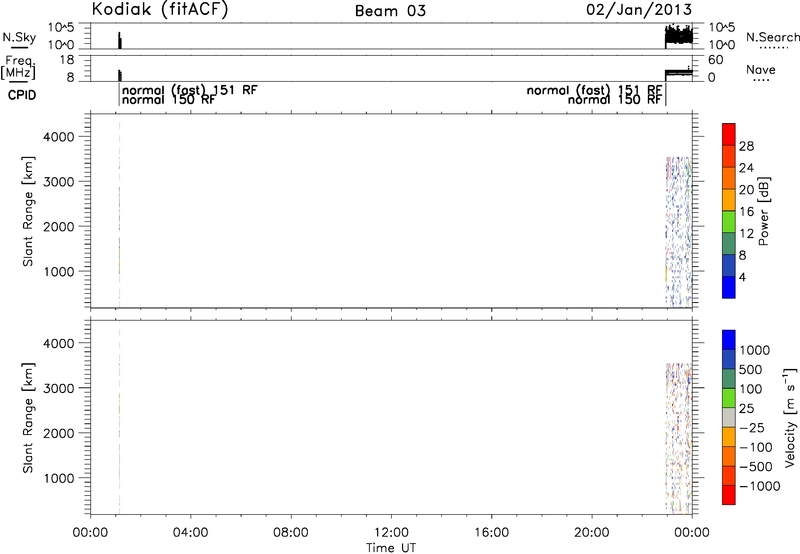Click the 'Kodiak (fitACF)' title text
The width and height of the screenshot is (800, 554).
tap(159, 9)
